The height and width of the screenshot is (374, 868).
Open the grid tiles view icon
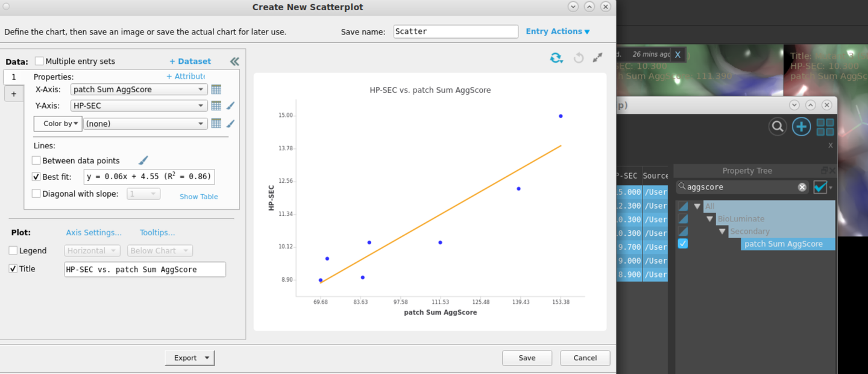pyautogui.click(x=825, y=127)
